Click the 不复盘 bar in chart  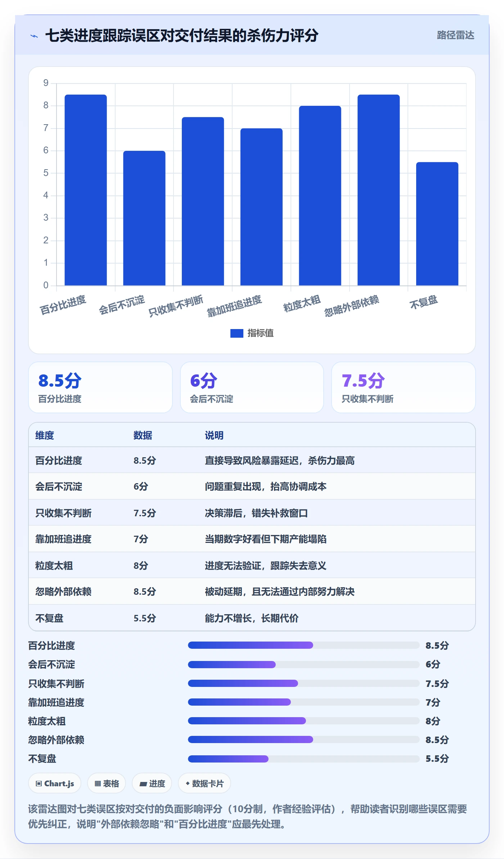coord(437,224)
